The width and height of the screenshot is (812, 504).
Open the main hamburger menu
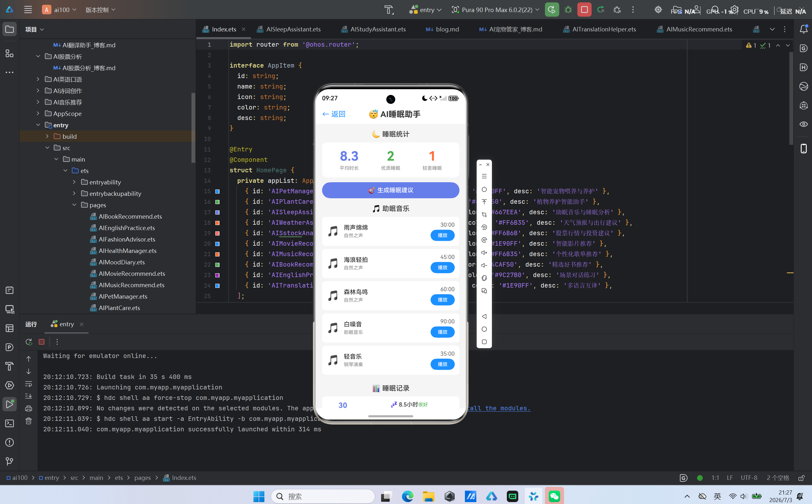28,10
